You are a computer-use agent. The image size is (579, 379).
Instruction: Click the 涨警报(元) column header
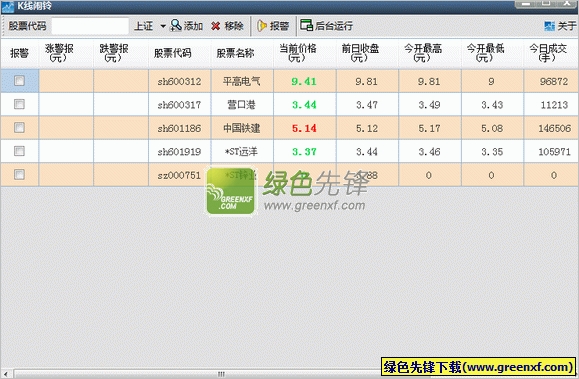tap(66, 53)
